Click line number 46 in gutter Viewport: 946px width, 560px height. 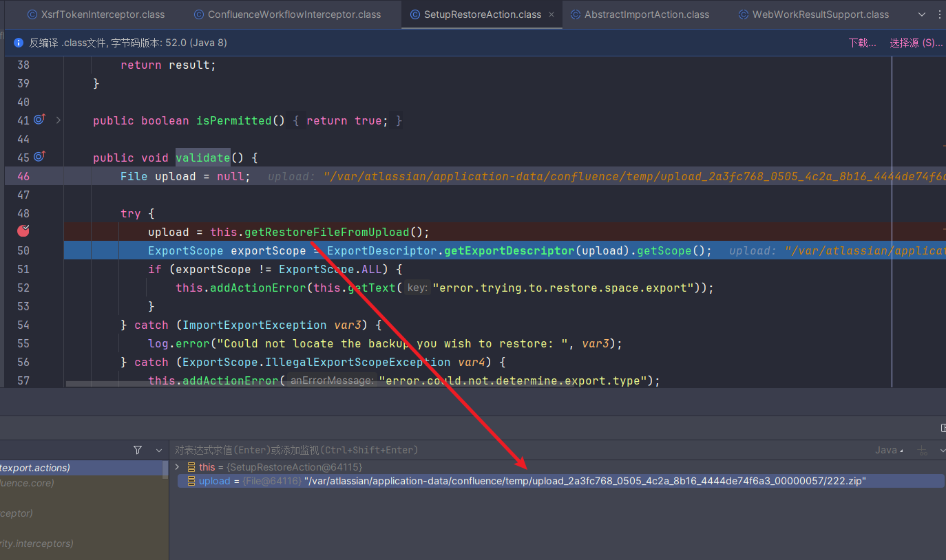(23, 176)
